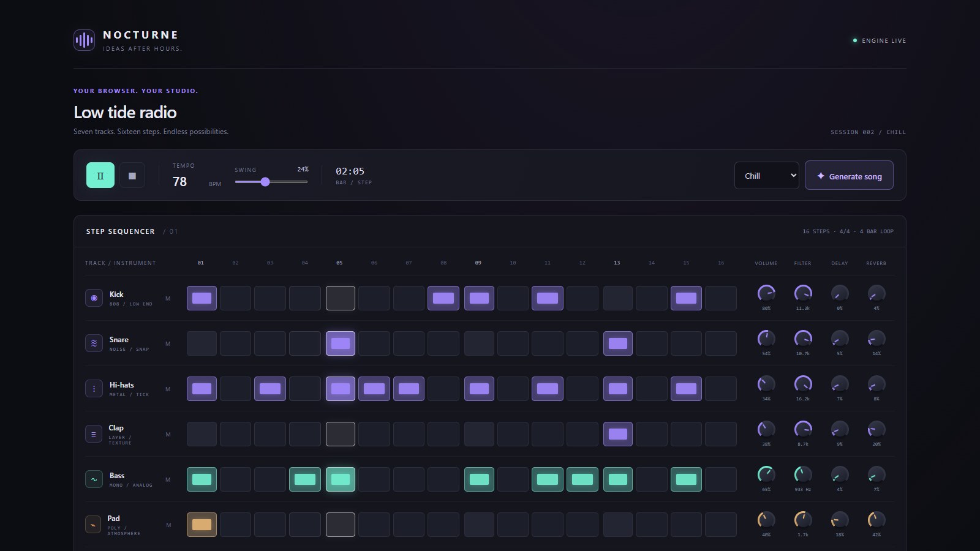
Task: Click the Snare reverb knob
Action: point(876,339)
